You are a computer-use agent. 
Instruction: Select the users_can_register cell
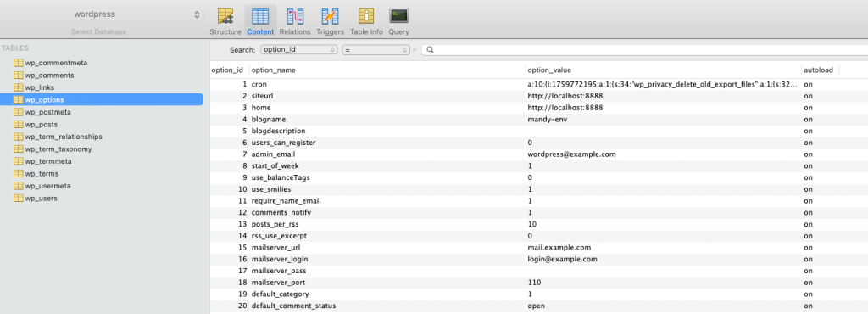(x=283, y=143)
